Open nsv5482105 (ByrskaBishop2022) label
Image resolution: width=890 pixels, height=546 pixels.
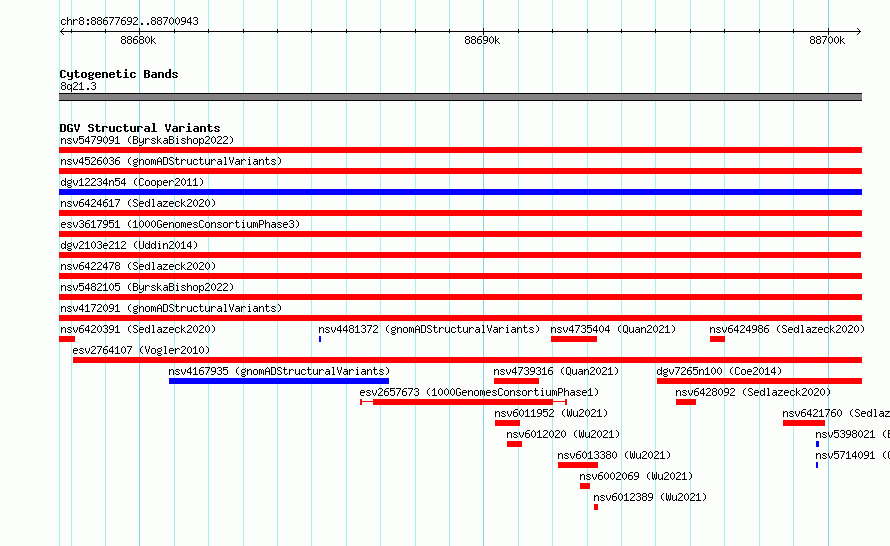coord(147,287)
